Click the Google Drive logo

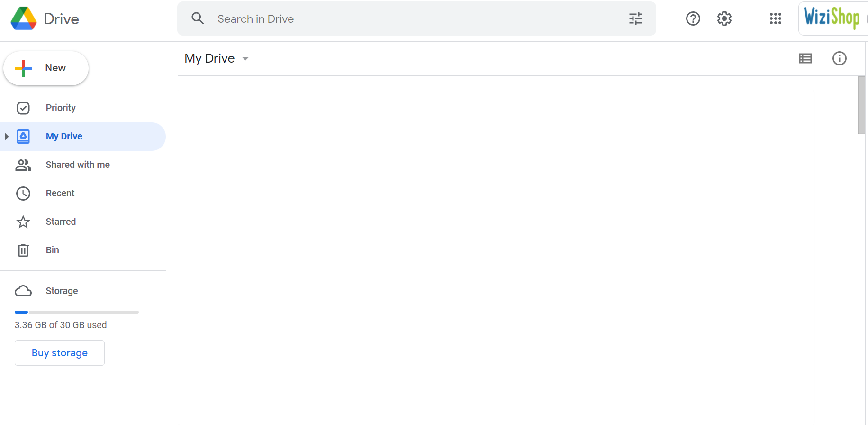pyautogui.click(x=24, y=18)
